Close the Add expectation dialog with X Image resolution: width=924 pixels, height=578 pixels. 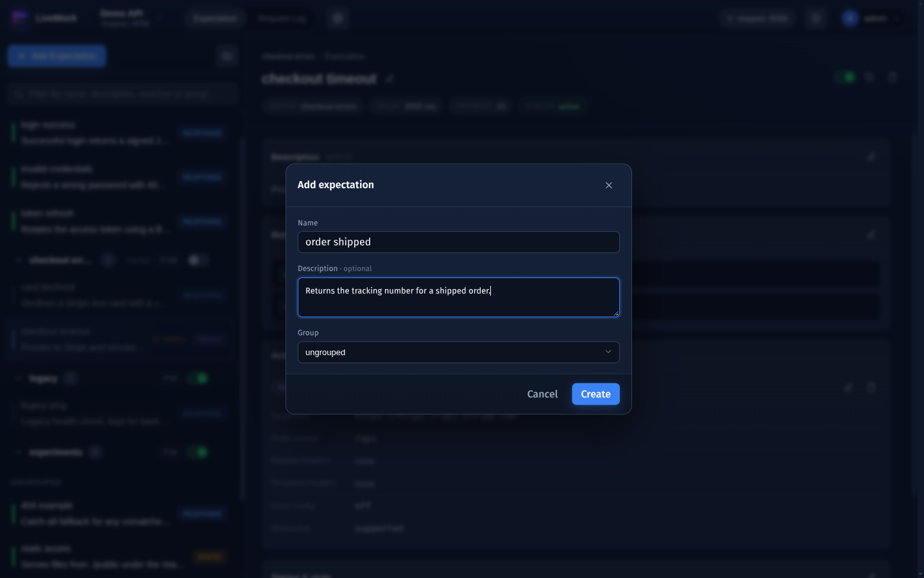[x=609, y=185]
